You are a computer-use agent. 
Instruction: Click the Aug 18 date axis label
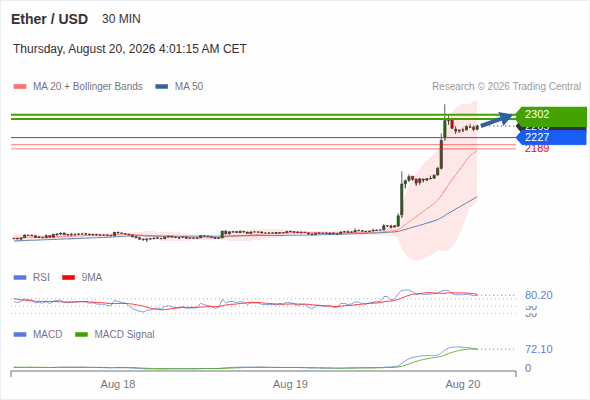click(x=118, y=384)
